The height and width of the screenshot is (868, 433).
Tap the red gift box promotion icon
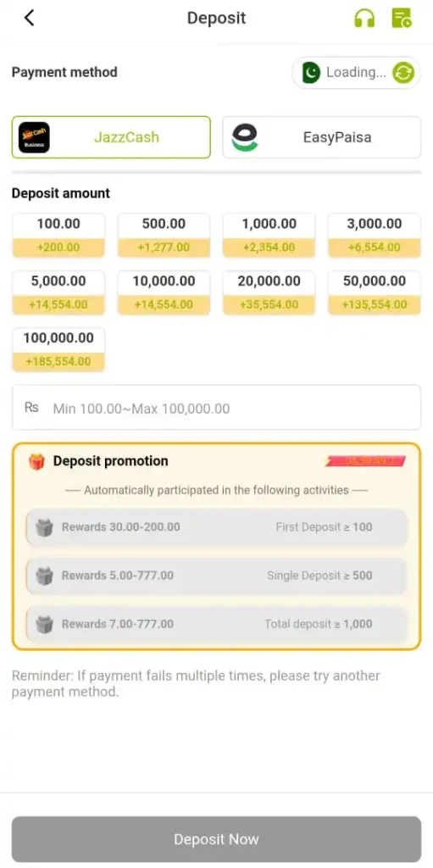click(x=36, y=461)
